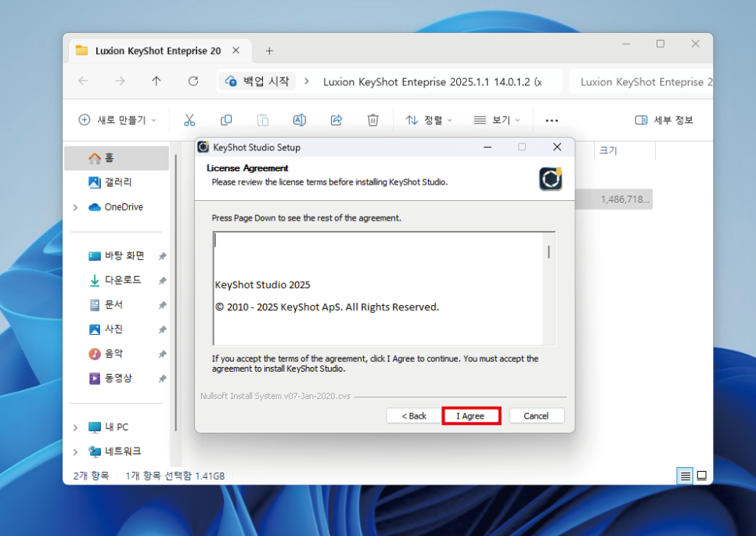The width and height of the screenshot is (756, 536).
Task: Switch to large thumbnails view icon
Action: (x=702, y=477)
